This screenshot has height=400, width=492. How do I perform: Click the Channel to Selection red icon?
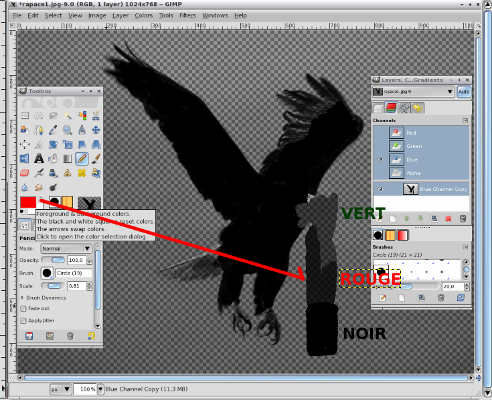tap(448, 219)
